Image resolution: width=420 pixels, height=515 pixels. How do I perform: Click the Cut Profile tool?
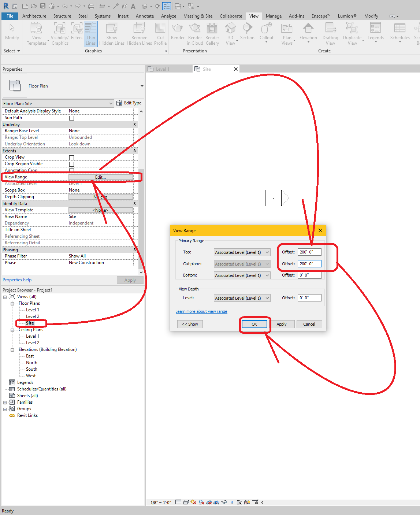click(x=160, y=33)
